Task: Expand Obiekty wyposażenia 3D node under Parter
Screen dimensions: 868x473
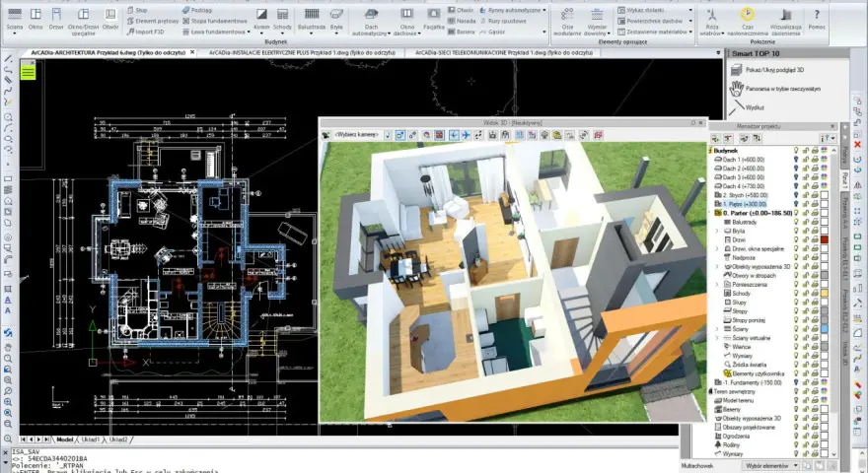Action: click(717, 267)
